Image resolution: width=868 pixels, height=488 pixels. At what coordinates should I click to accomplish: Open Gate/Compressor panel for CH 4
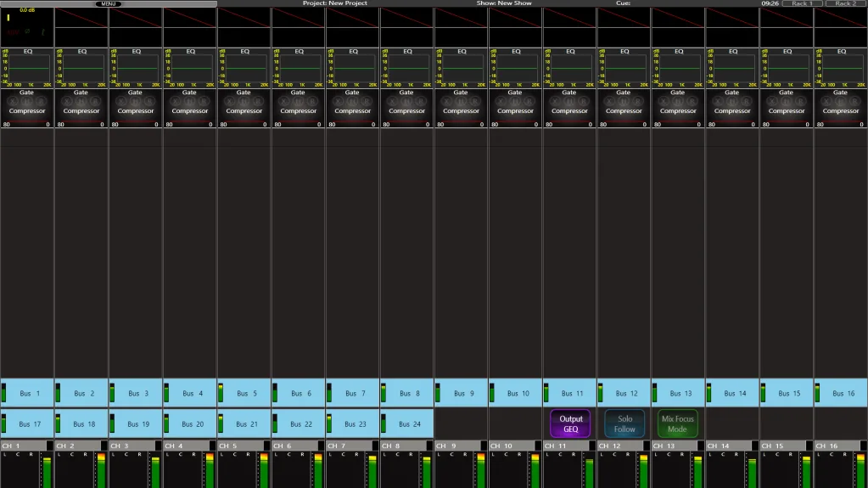click(190, 108)
